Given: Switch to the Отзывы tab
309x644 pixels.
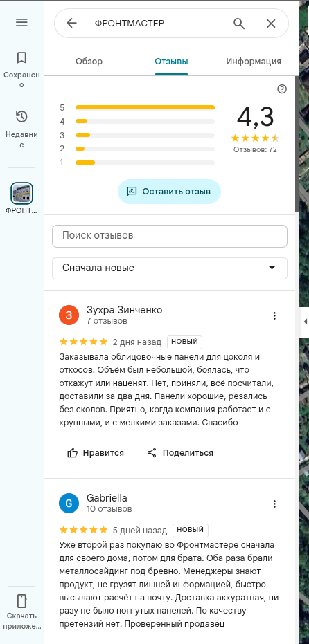Looking at the screenshot, I should [x=172, y=62].
